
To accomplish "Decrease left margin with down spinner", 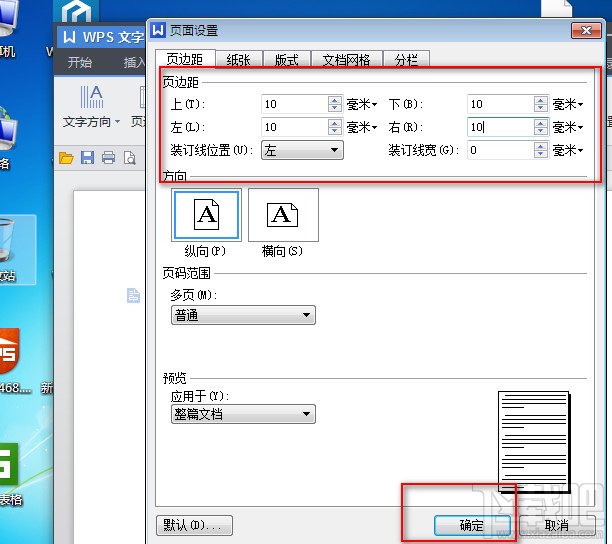I will 334,132.
